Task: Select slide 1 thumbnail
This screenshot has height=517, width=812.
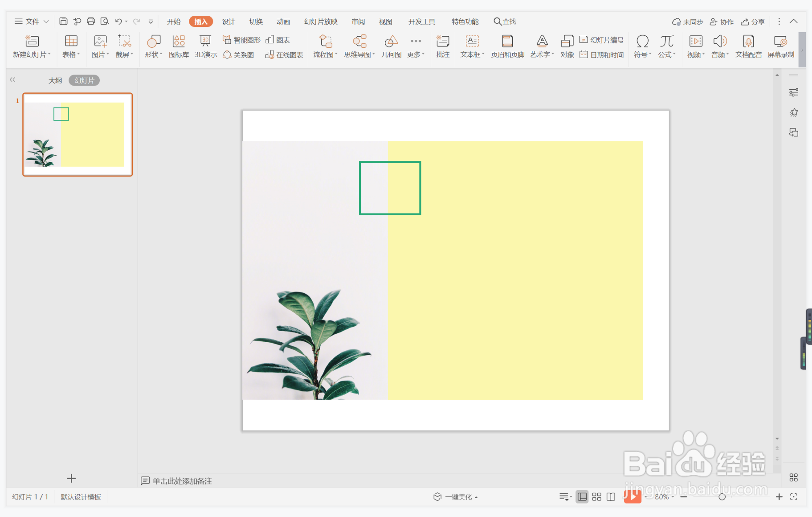Action: pyautogui.click(x=77, y=134)
